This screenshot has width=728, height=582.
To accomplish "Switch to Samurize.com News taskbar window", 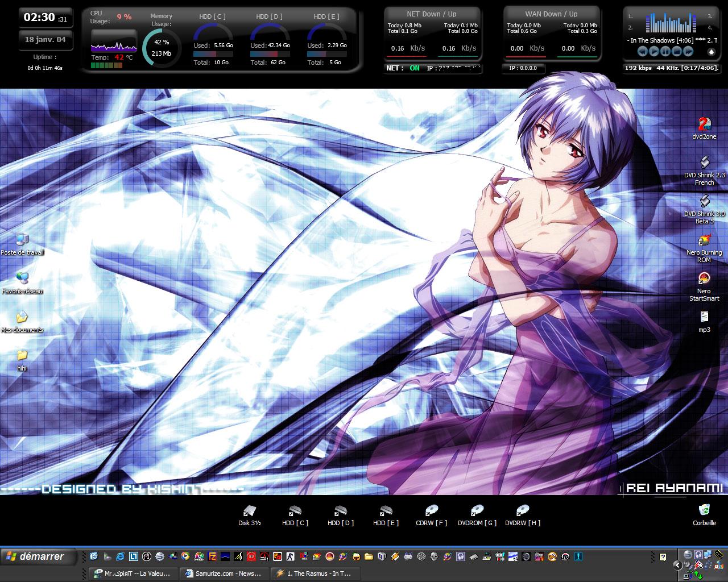I will (x=224, y=573).
